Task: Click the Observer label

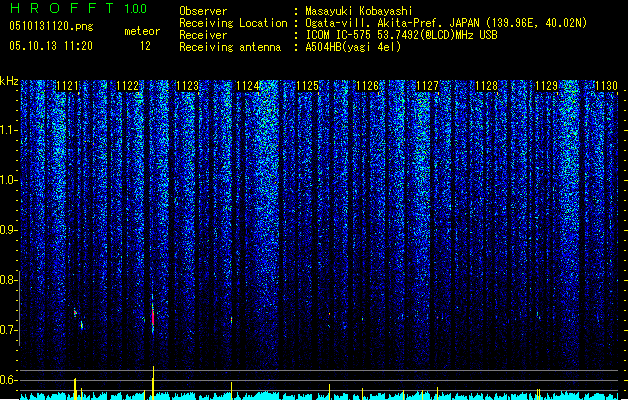Action: (203, 11)
